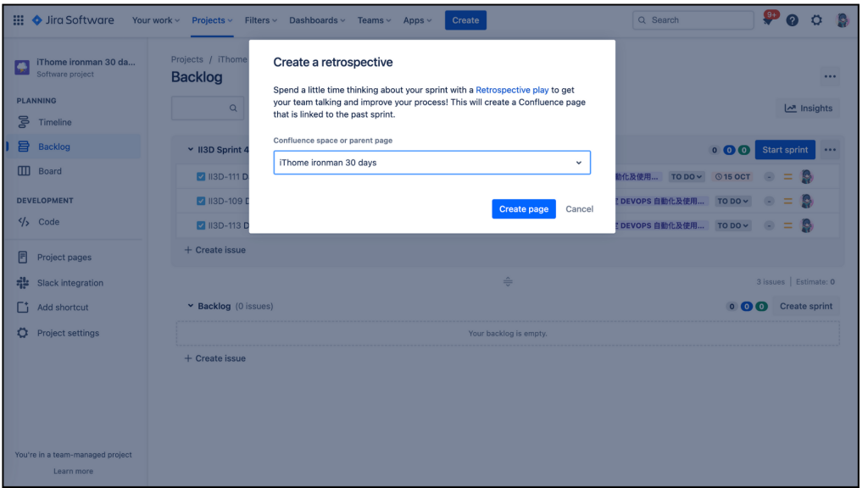
Task: Open the notifications bell icon
Action: point(768,20)
